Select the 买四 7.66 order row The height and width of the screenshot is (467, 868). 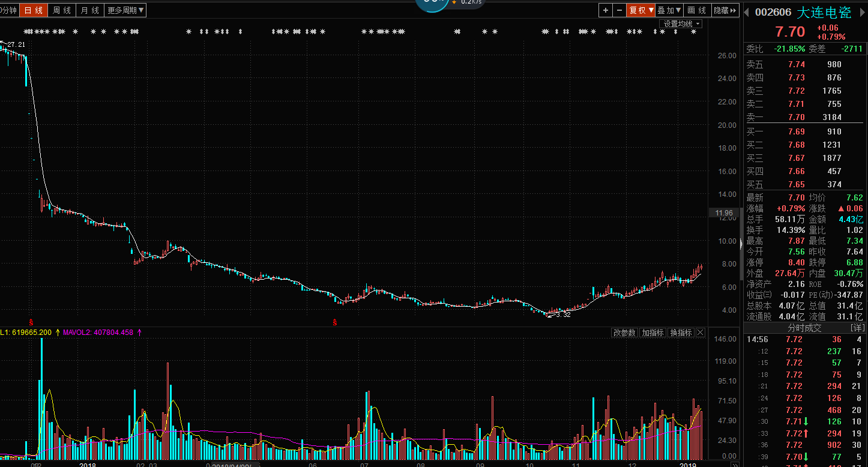pyautogui.click(x=805, y=171)
